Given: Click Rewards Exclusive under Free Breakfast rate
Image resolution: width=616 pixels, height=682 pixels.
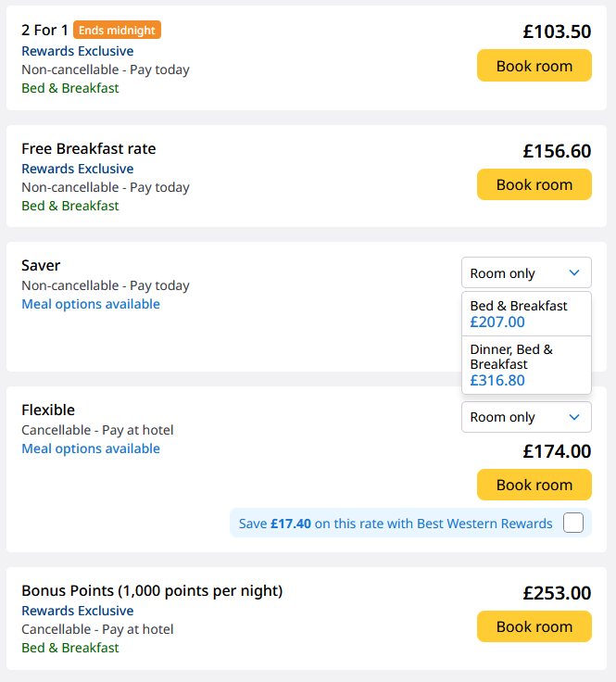Looking at the screenshot, I should pos(77,169).
